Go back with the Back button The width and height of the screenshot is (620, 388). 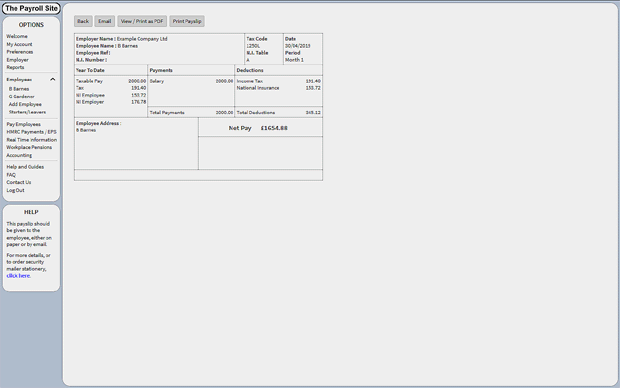click(x=83, y=21)
